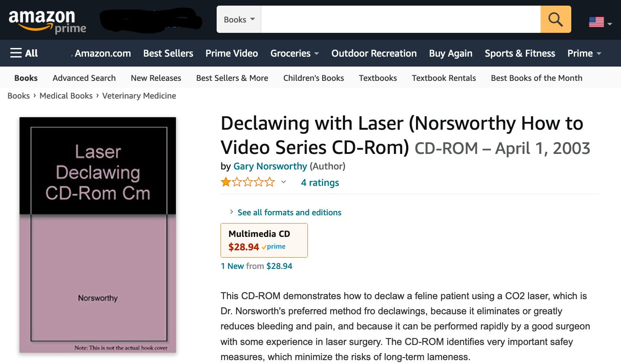Click 1 New from $28.94 link
This screenshot has width=621, height=364.
(x=256, y=266)
